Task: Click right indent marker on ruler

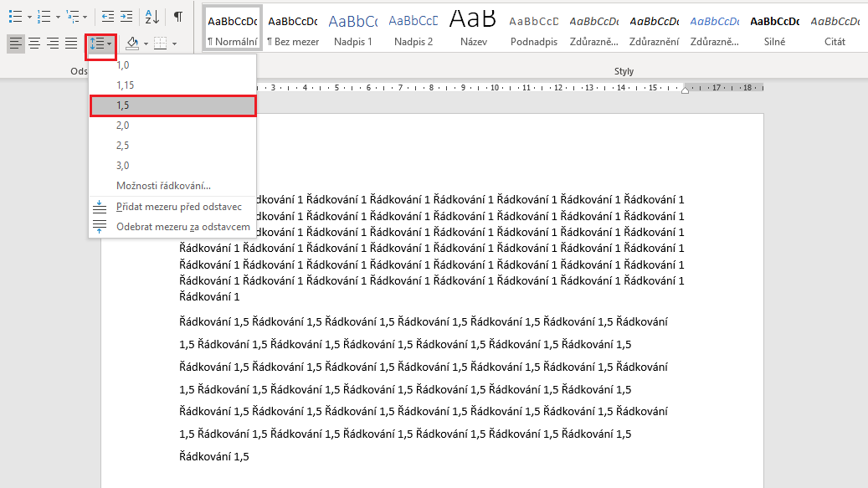Action: click(x=686, y=90)
